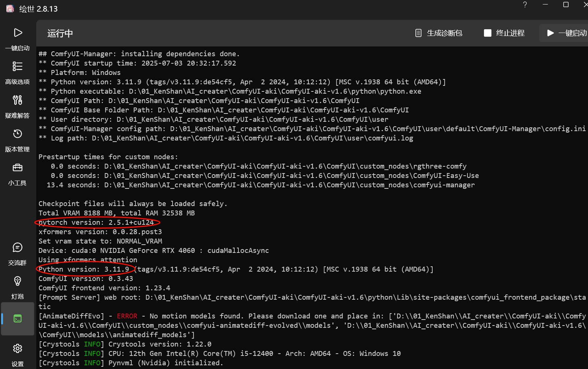Image resolution: width=588 pixels, height=369 pixels.
Task: Click the 绘世 app logo icon
Action: click(x=10, y=9)
